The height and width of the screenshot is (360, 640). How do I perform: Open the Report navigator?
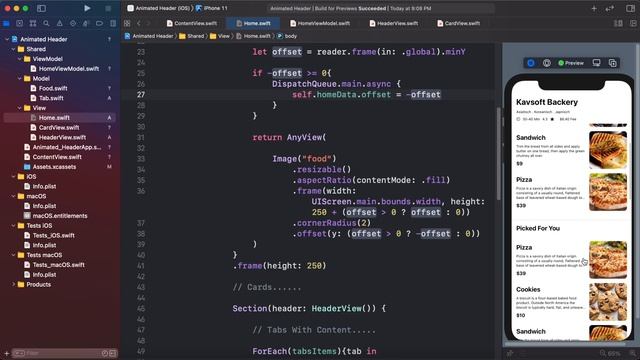[x=113, y=23]
